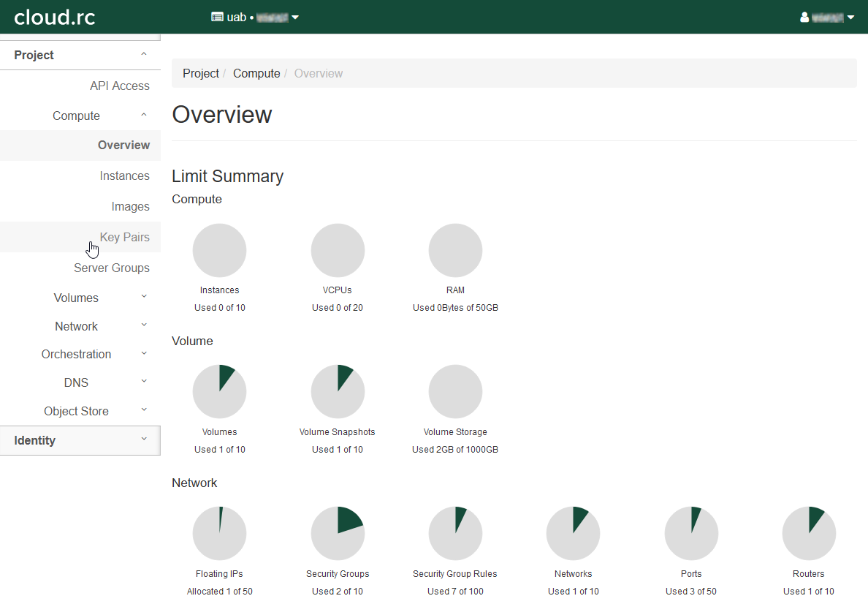
Task: Select Key Pairs in sidebar
Action: [124, 238]
